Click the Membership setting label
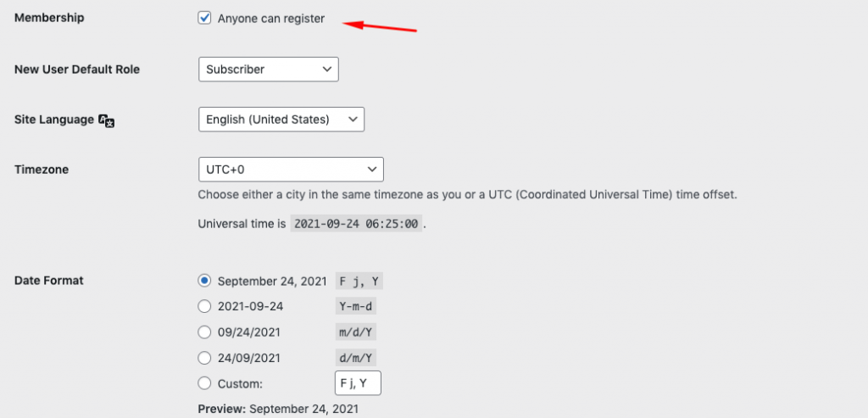 pos(49,18)
